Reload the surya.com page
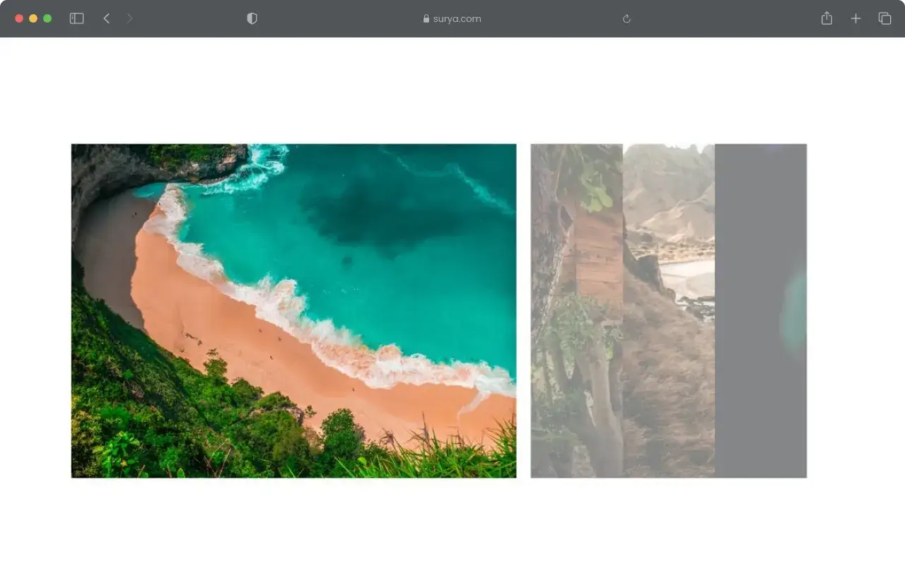The height and width of the screenshot is (588, 905). click(626, 19)
